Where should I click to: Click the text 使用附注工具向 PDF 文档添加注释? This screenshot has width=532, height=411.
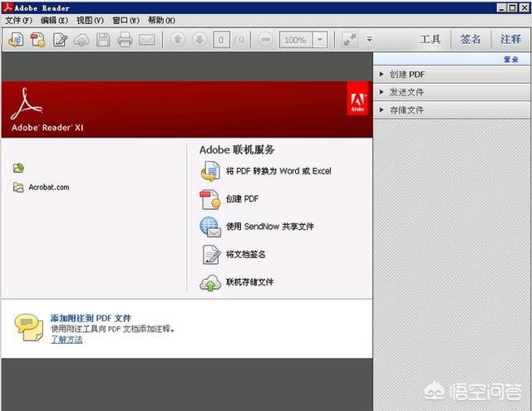tap(113, 329)
